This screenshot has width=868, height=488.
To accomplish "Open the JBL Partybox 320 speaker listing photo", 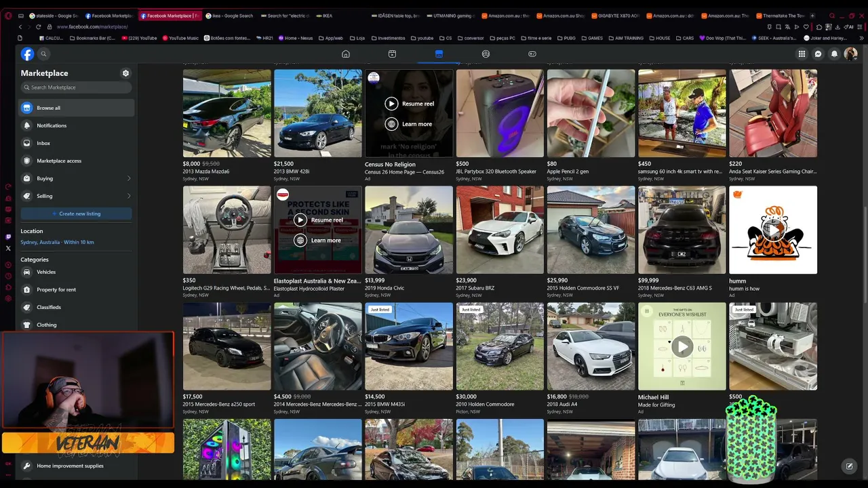I will point(500,113).
